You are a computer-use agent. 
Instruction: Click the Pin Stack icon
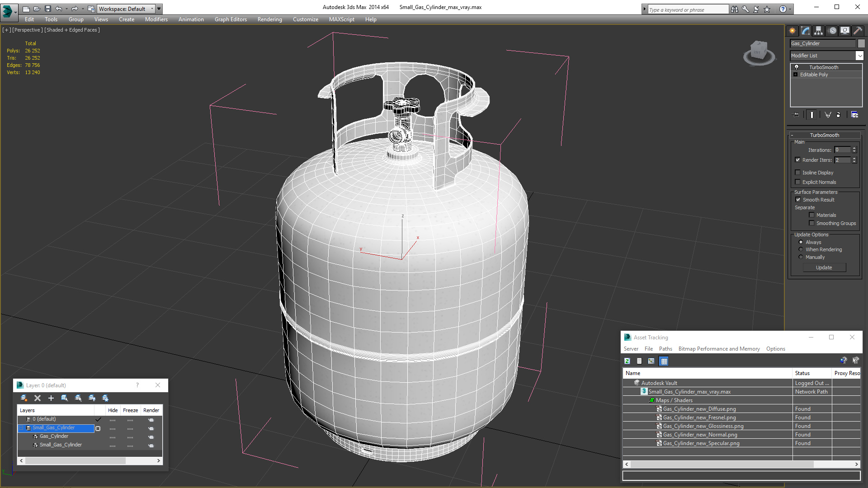click(x=796, y=115)
